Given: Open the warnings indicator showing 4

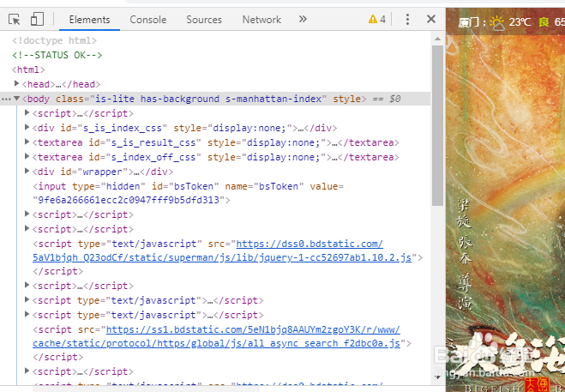Looking at the screenshot, I should click(x=377, y=19).
